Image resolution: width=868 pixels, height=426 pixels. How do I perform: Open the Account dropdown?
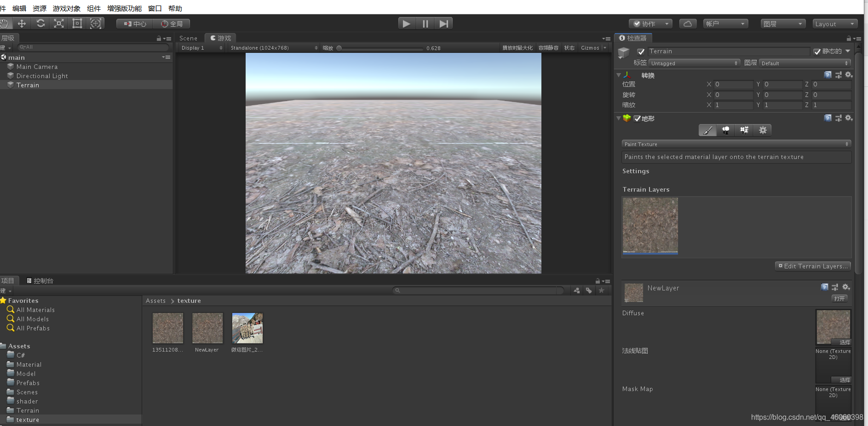pyautogui.click(x=725, y=24)
